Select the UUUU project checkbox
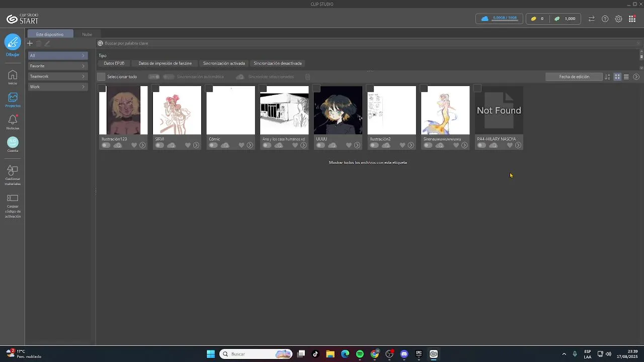644x362 pixels. point(316,88)
